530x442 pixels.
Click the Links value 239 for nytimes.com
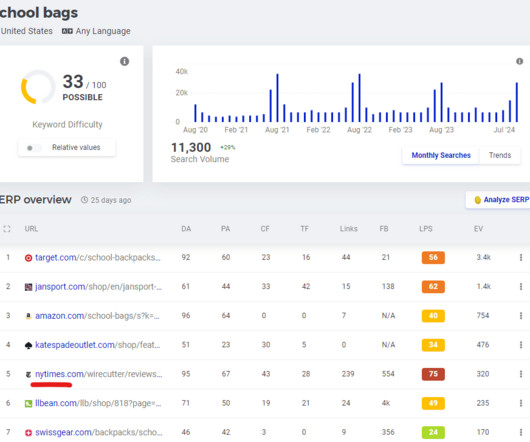[x=348, y=374]
